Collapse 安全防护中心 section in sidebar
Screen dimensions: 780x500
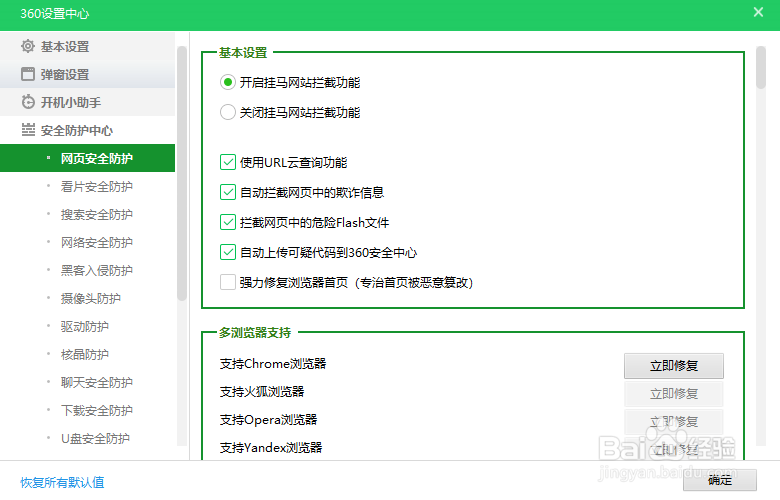[88, 130]
